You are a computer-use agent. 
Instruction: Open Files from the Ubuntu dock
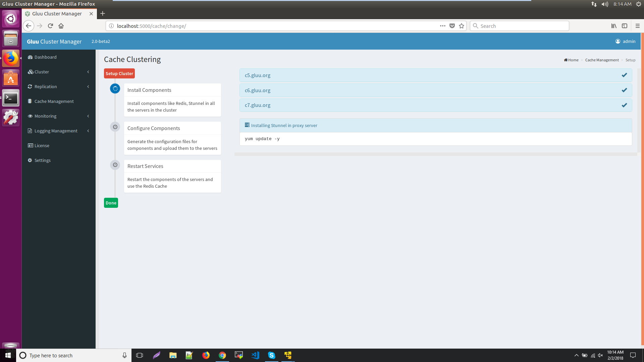(x=11, y=39)
